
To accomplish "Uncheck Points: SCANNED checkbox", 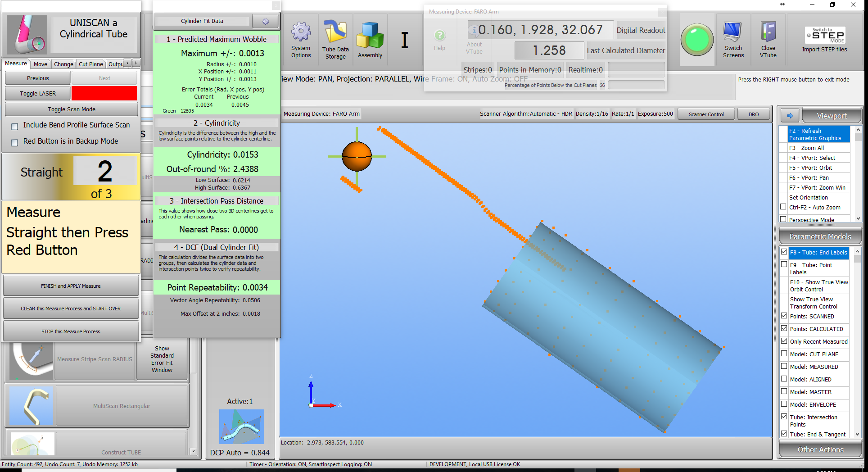I will 784,316.
